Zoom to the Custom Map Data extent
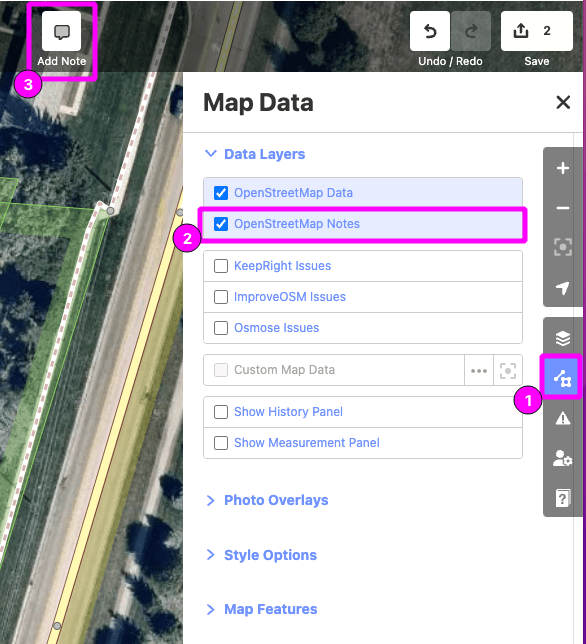The height and width of the screenshot is (644, 586). (508, 370)
